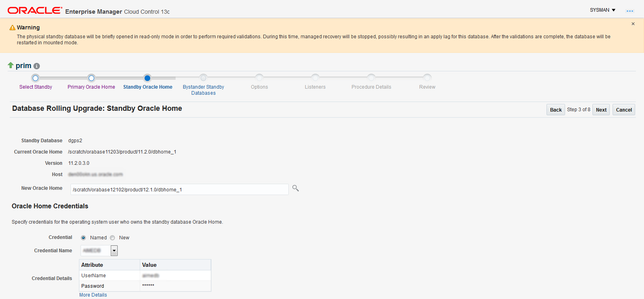Click the green up-arrow status icon
Screen dimensions: 644x299
click(x=11, y=65)
